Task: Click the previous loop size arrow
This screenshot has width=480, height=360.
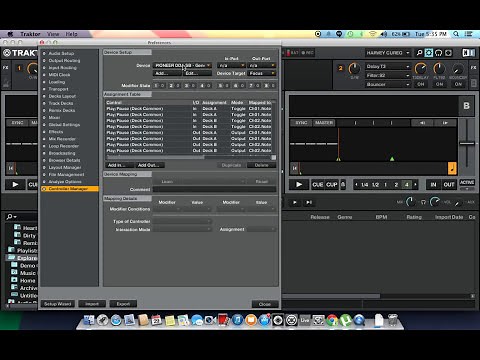Action: pos(356,185)
